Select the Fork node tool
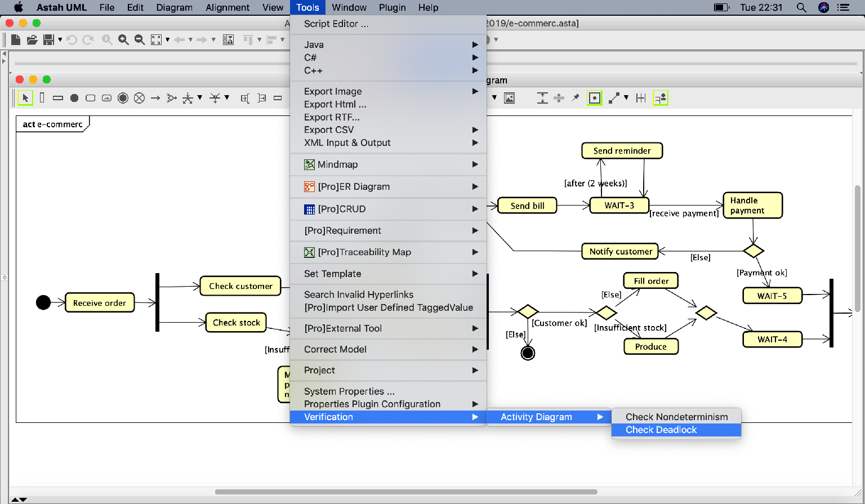The height and width of the screenshot is (504, 865). coord(188,98)
